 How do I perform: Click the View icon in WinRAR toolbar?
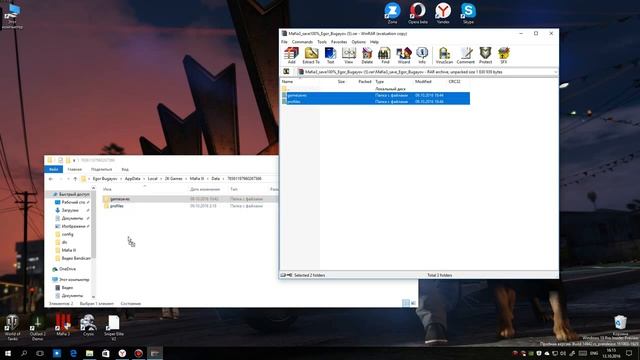[x=349, y=55]
